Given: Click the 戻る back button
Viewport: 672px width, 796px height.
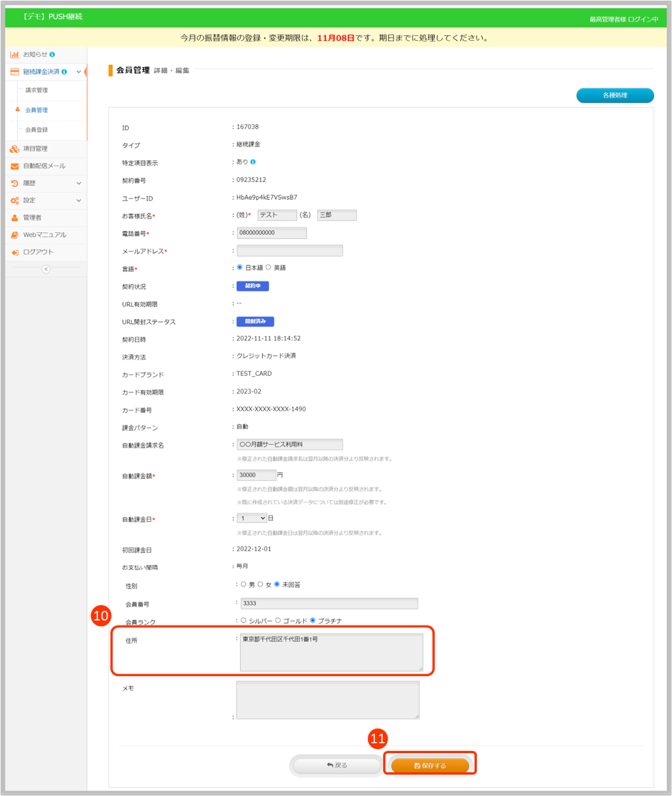Looking at the screenshot, I should point(337,765).
